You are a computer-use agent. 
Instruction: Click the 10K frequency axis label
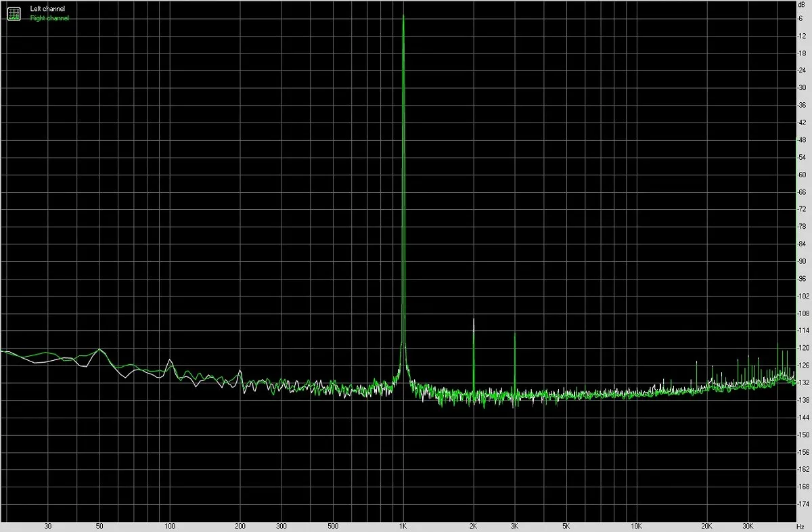(x=636, y=525)
